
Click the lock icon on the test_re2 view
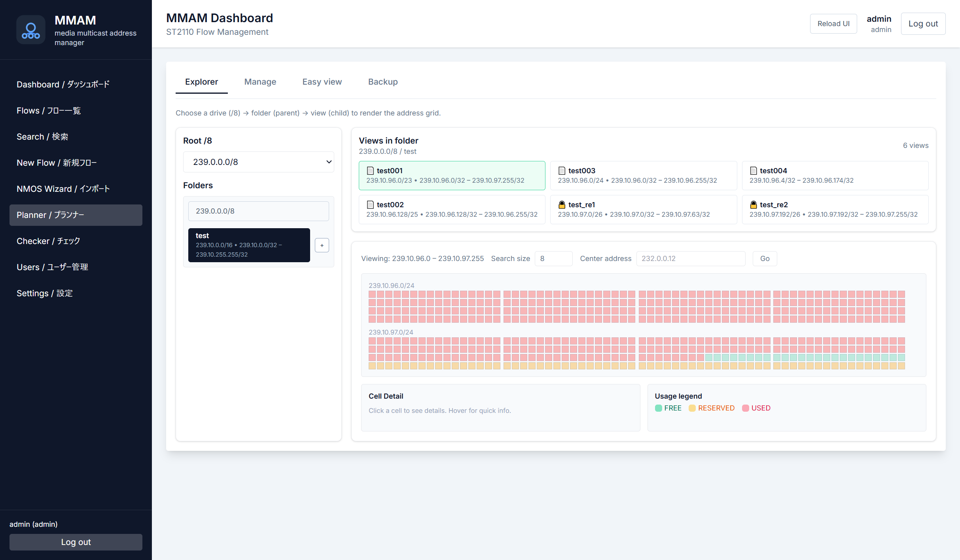coord(754,205)
